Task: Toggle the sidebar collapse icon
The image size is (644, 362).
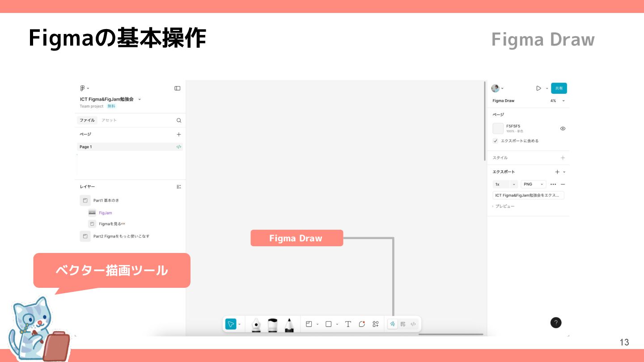Action: (x=178, y=88)
